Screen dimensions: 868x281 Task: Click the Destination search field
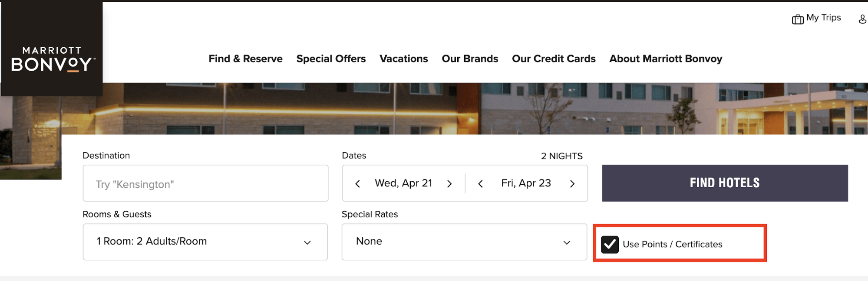pos(205,184)
